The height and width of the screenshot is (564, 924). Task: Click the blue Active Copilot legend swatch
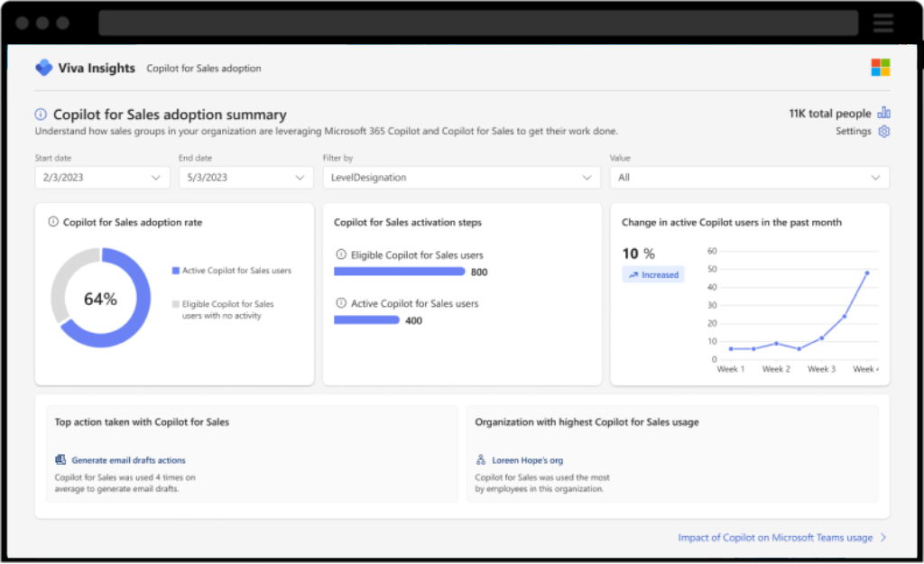click(x=176, y=271)
